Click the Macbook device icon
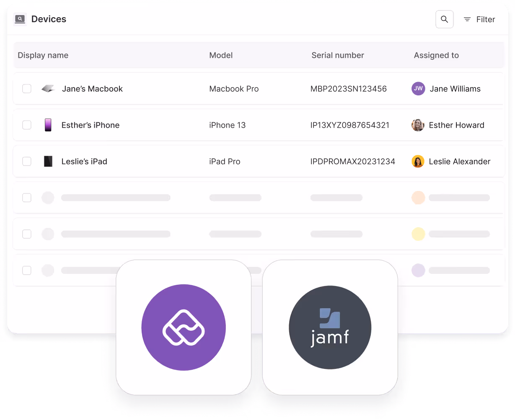 (48, 89)
